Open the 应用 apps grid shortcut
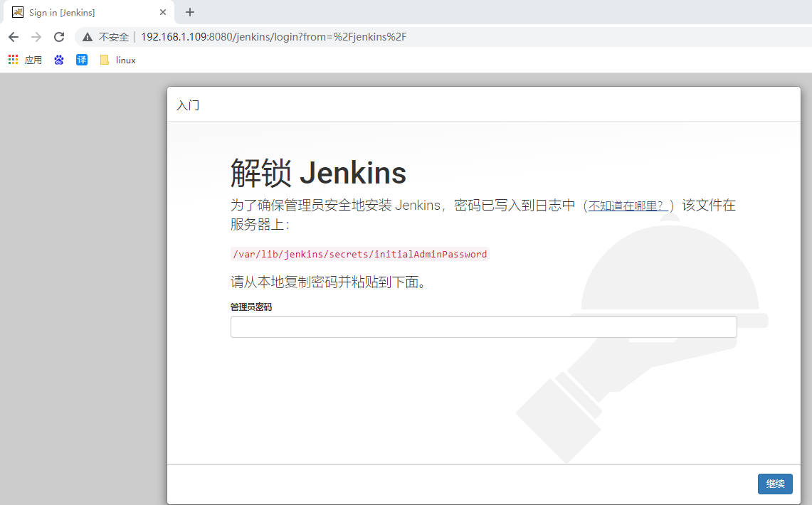This screenshot has width=812, height=505. pos(26,60)
